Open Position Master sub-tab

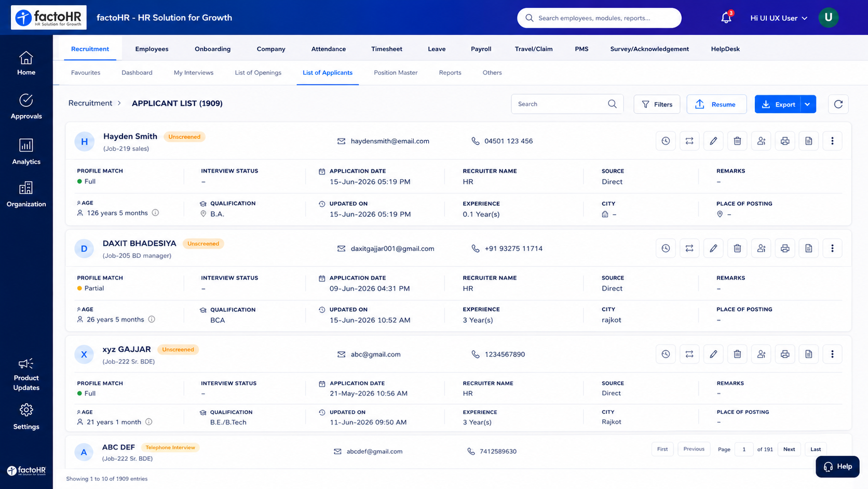click(x=396, y=73)
